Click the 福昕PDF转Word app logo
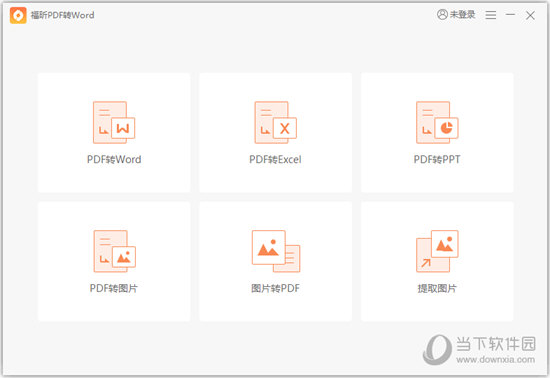The width and height of the screenshot is (550, 378). [18, 15]
